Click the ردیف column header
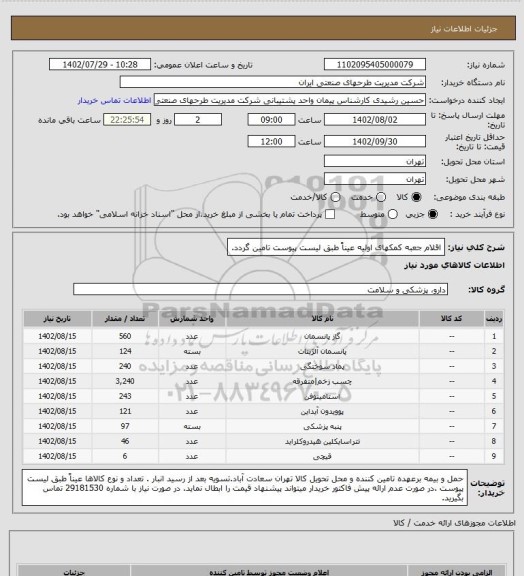This screenshot has height=576, width=524. [x=494, y=319]
